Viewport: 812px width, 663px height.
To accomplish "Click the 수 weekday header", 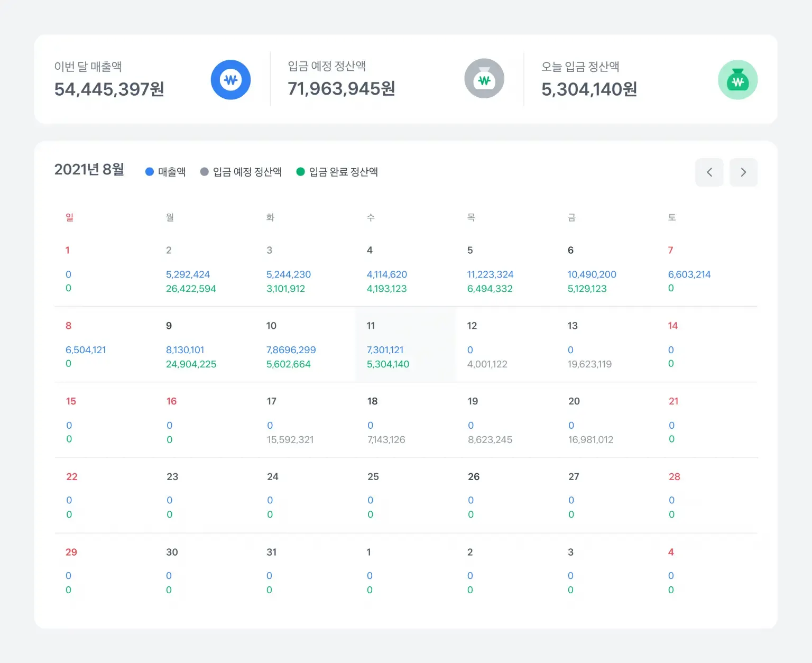I will coord(371,217).
